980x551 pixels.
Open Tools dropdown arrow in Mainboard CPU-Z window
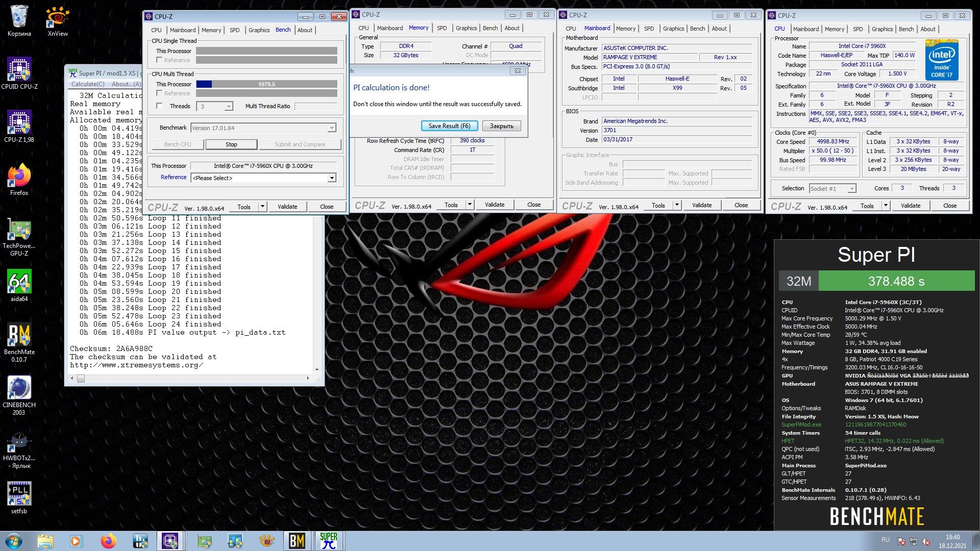(x=677, y=205)
